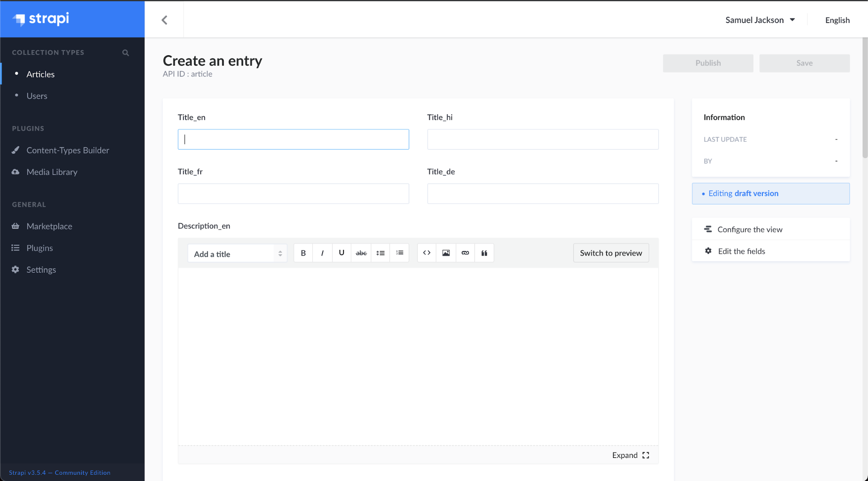This screenshot has height=481, width=868.
Task: Switch the editor to preview mode
Action: pyautogui.click(x=611, y=253)
